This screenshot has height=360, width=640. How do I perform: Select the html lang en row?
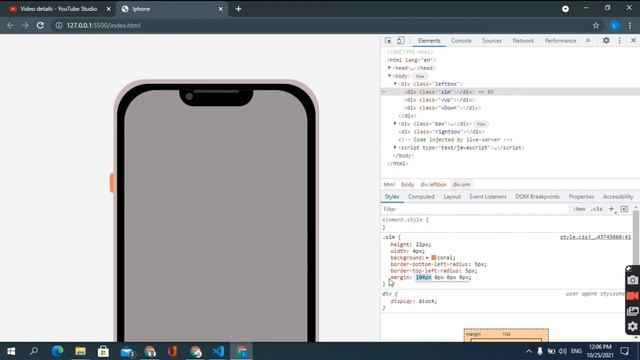[411, 60]
